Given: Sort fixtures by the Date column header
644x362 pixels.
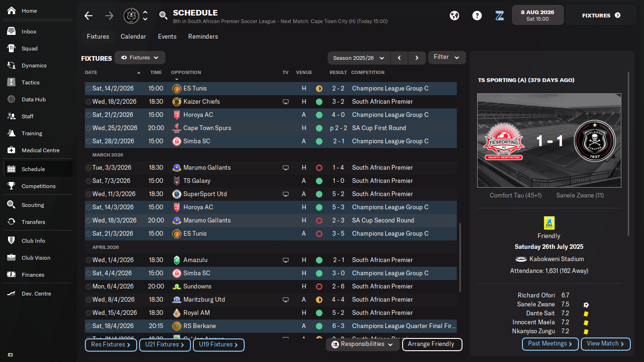Looking at the screenshot, I should pos(91,73).
